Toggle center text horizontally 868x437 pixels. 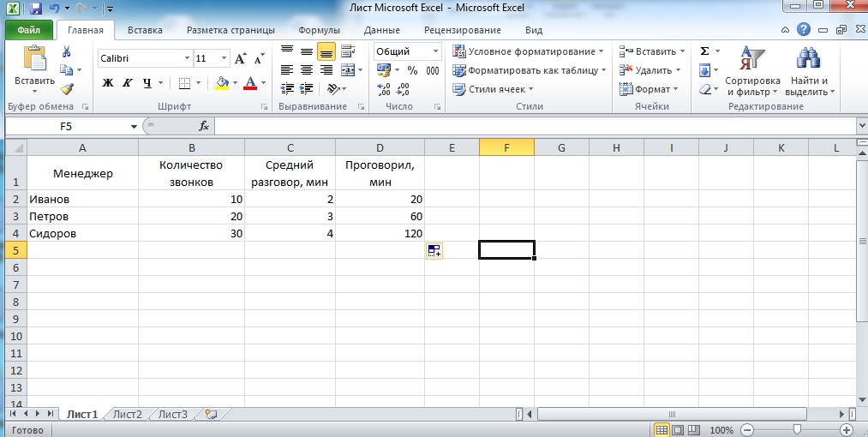click(x=307, y=69)
